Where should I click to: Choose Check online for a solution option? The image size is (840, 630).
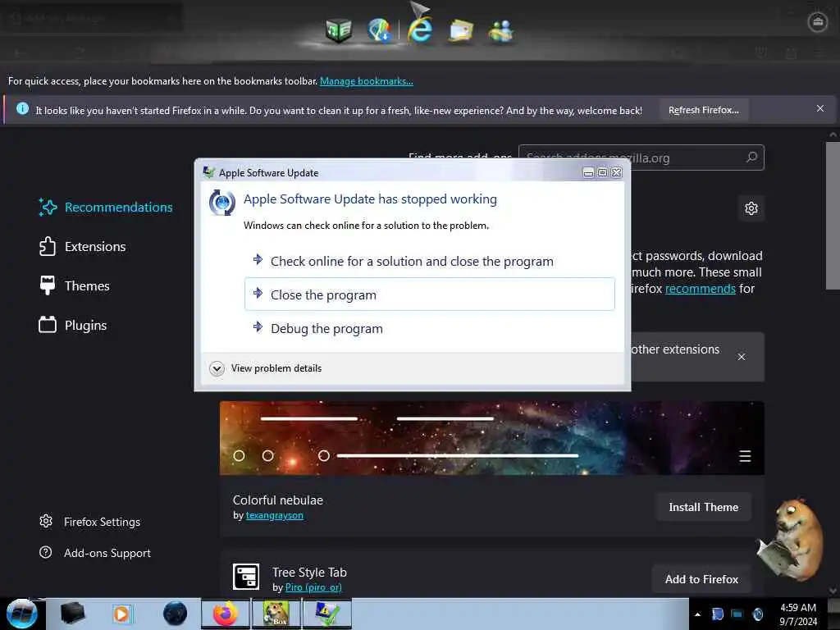(430, 261)
